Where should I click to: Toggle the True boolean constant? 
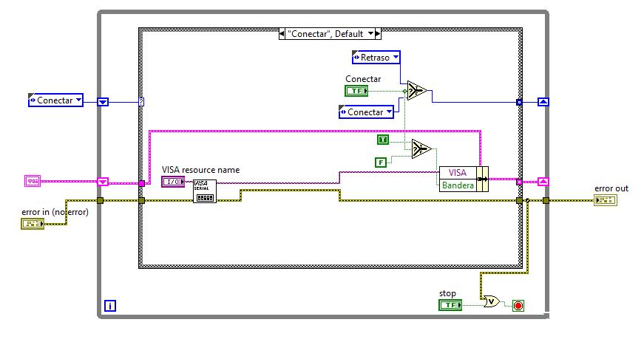(383, 140)
